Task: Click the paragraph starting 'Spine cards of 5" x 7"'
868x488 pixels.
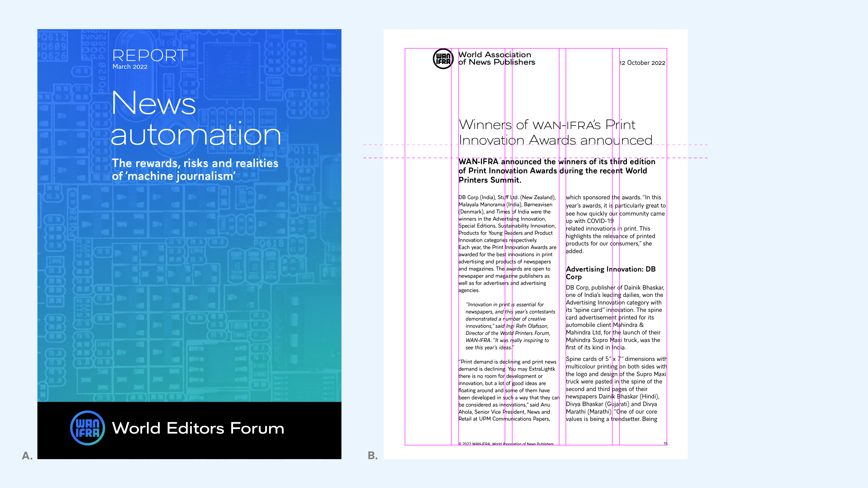Action: pos(616,389)
